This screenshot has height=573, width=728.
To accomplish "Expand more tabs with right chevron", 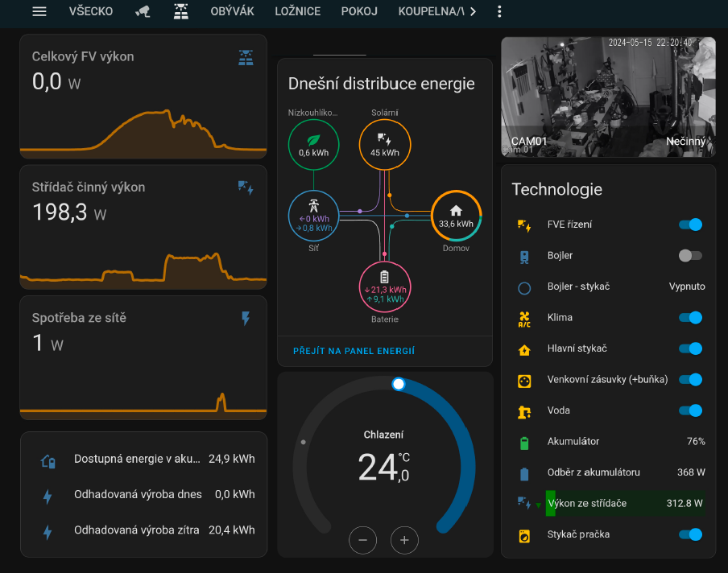I will 473,11.
